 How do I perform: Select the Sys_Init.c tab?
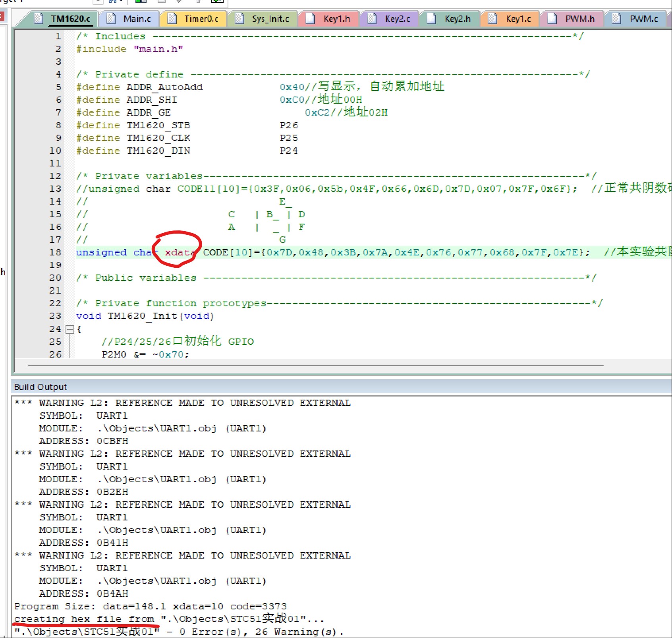click(263, 19)
